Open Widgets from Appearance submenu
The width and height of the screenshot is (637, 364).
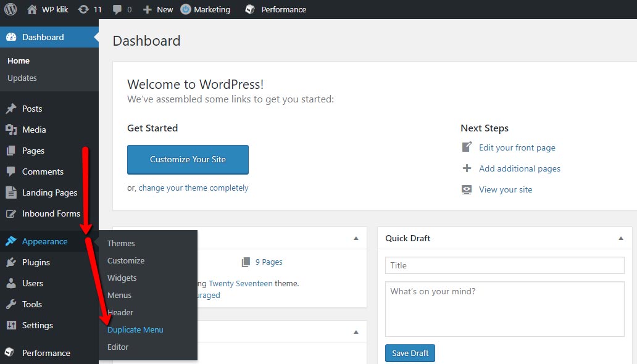[122, 278]
